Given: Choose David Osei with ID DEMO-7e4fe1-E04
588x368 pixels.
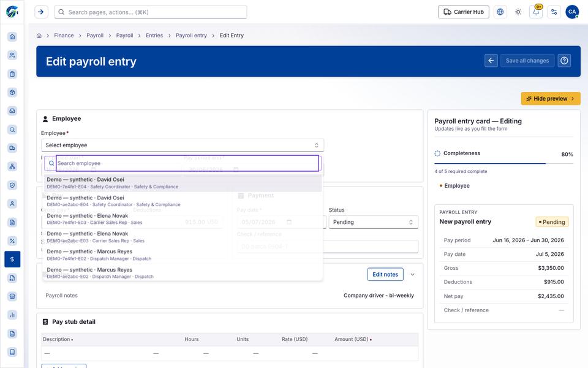Looking at the screenshot, I should tap(183, 183).
